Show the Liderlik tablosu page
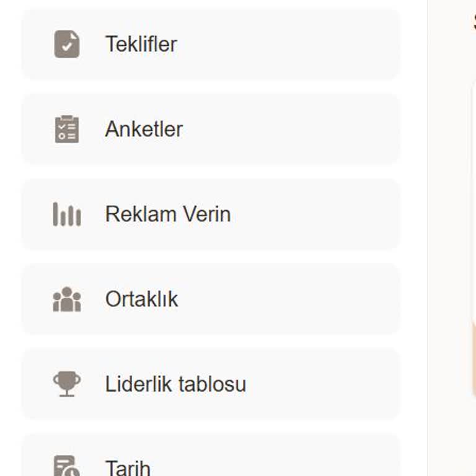 click(211, 384)
